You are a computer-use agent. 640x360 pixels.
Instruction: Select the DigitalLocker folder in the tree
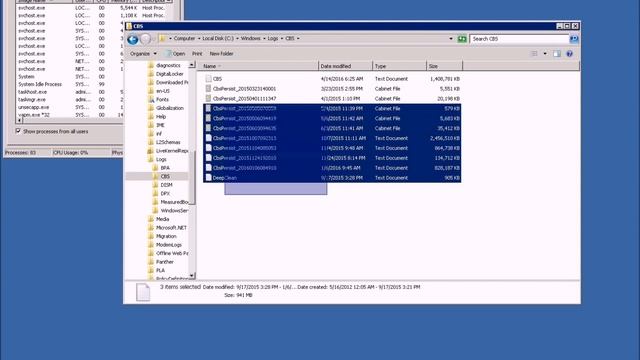point(169,74)
